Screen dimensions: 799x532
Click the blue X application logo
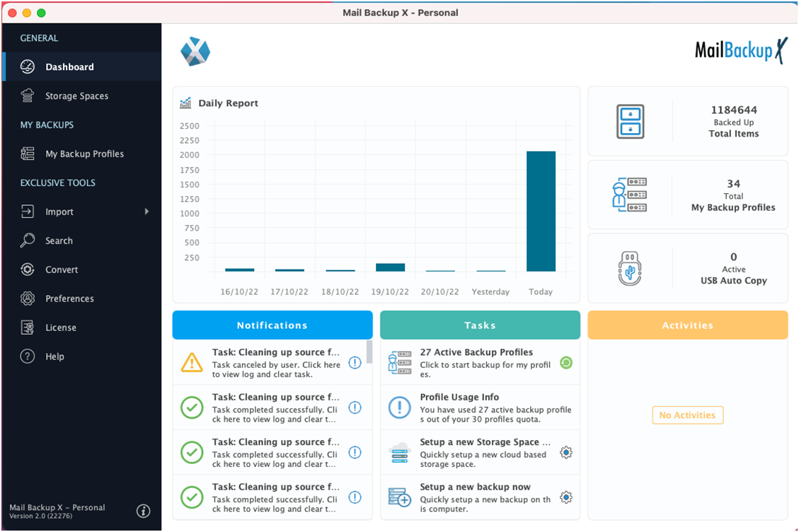(x=195, y=52)
